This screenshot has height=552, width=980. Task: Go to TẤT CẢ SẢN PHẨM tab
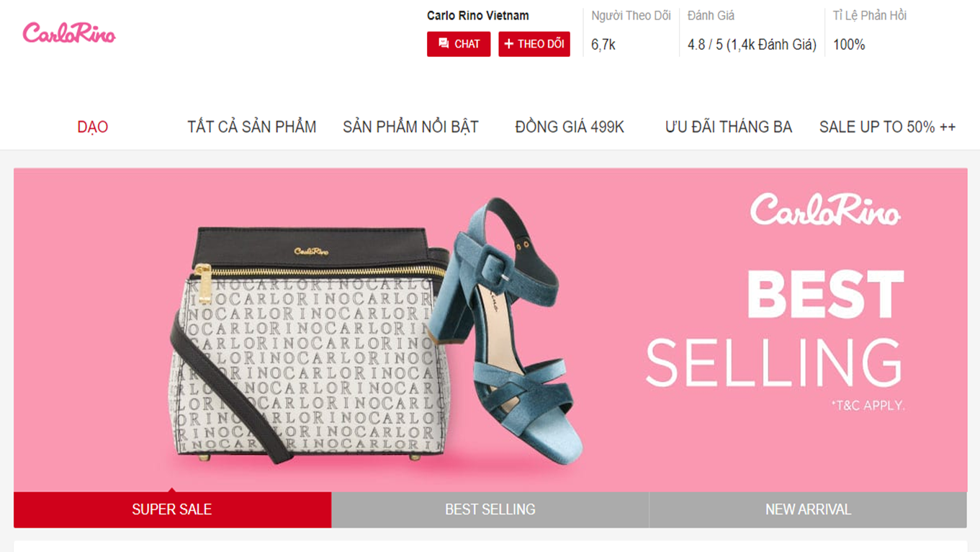point(252,127)
